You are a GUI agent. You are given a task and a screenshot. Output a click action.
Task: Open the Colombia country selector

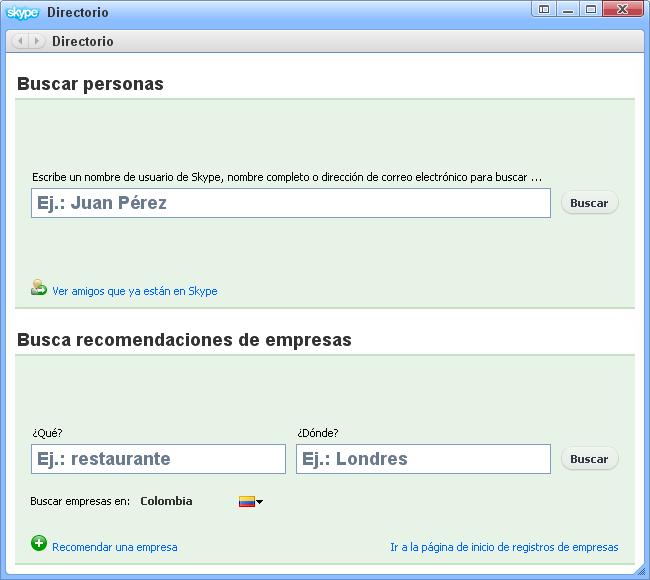click(166, 502)
